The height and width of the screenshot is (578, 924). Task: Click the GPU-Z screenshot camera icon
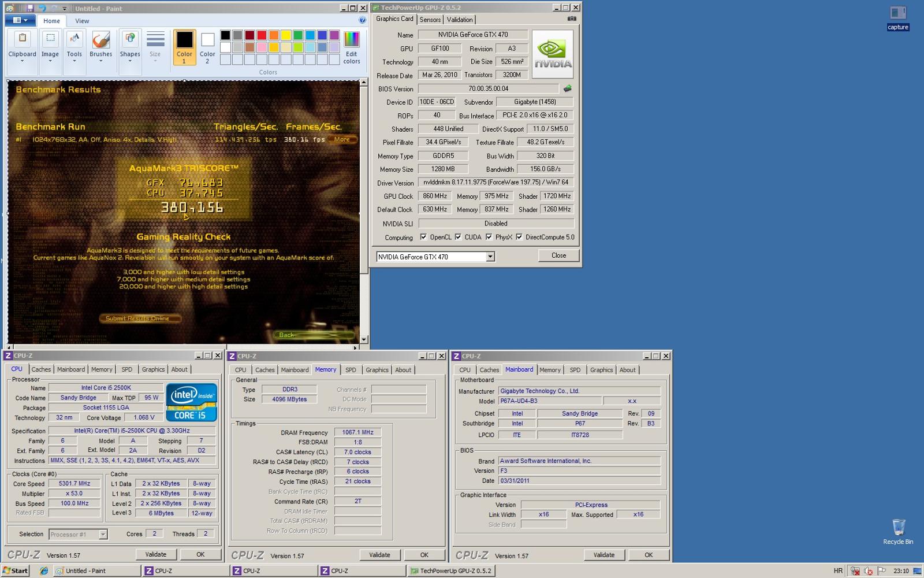click(x=572, y=18)
